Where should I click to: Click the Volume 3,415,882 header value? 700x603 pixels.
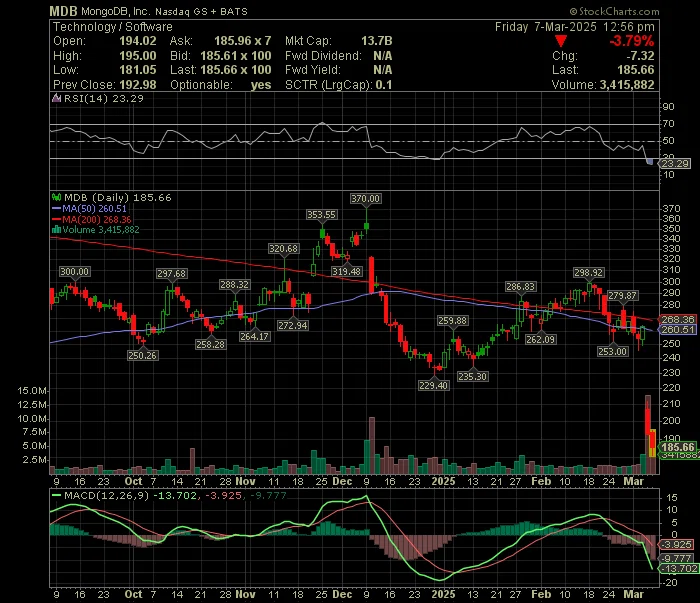pos(627,85)
